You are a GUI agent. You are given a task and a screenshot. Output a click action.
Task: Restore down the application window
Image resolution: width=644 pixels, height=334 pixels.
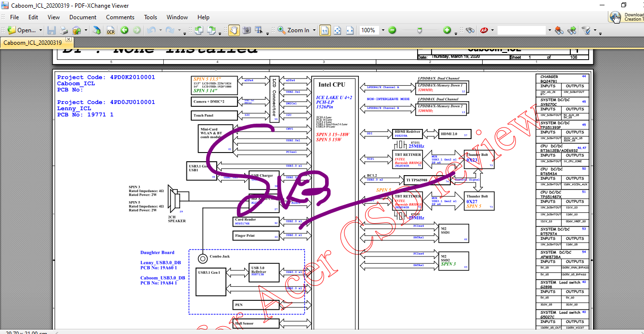[624, 5]
